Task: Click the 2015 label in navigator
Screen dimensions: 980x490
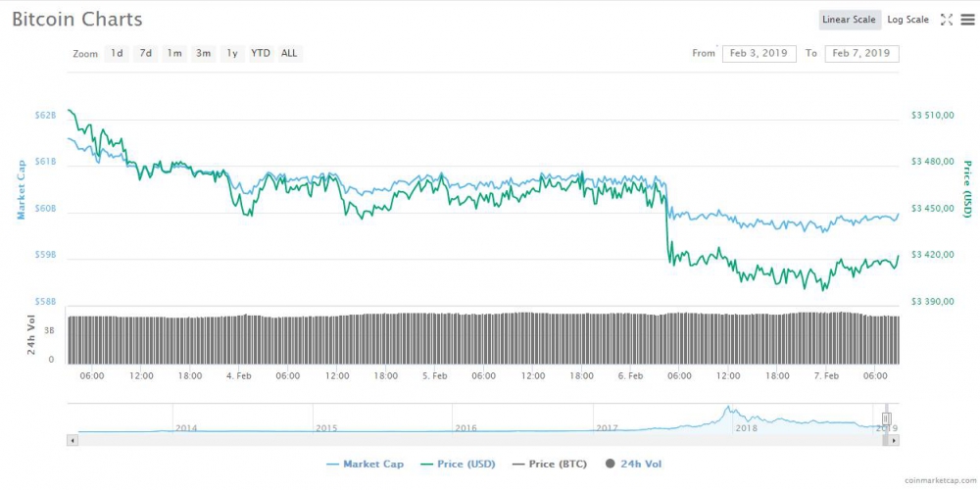Action: click(x=326, y=428)
